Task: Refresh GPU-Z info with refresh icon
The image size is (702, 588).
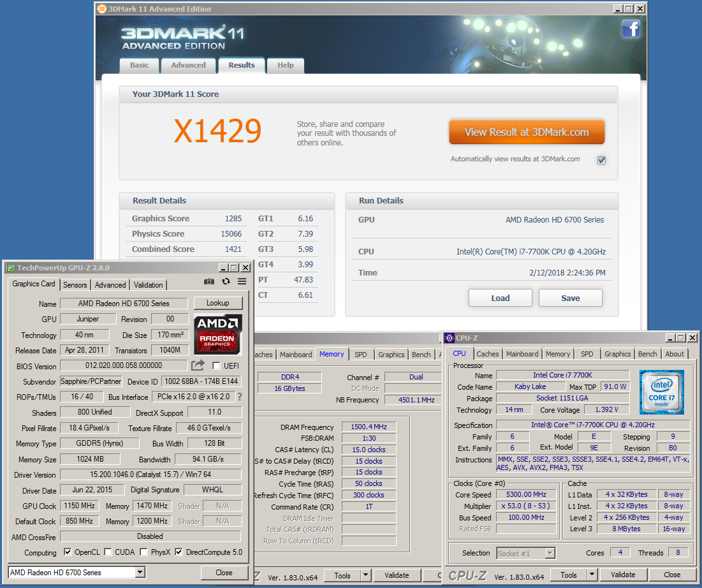Action: click(x=226, y=281)
